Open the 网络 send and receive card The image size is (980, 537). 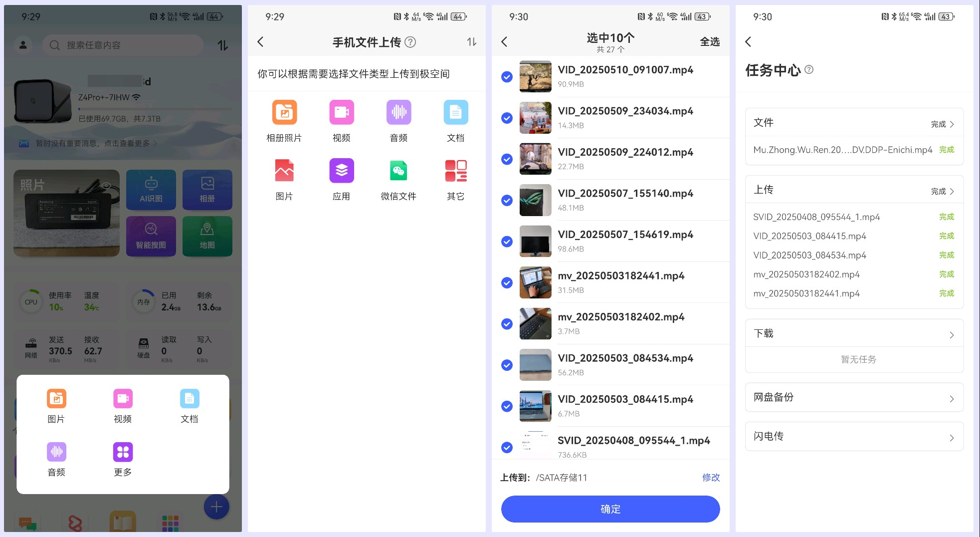pos(66,349)
